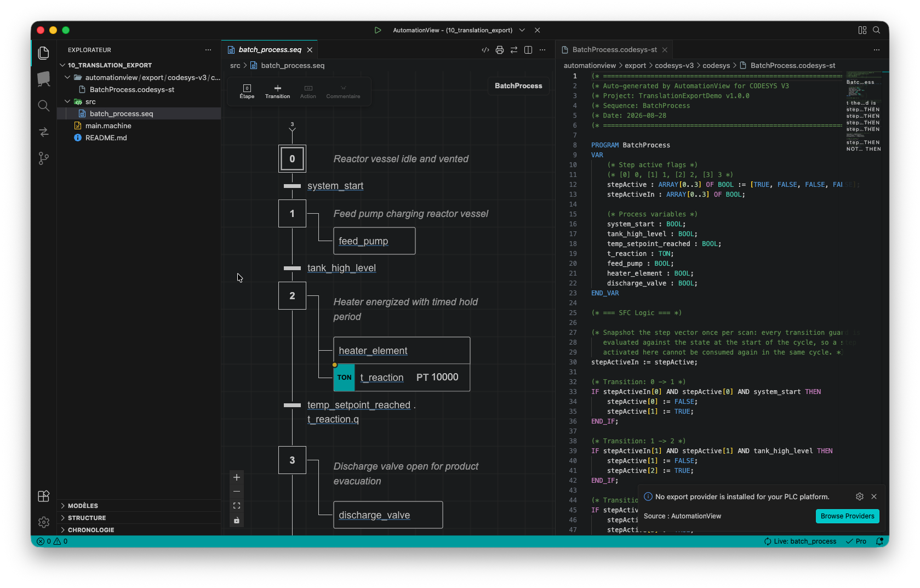Click the Commentaire tool in the palette

(x=344, y=91)
